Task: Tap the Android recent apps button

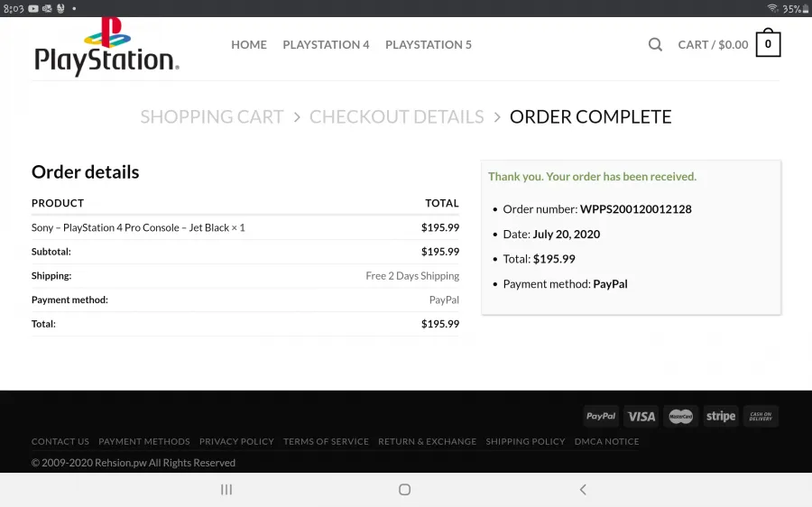Action: (x=226, y=489)
